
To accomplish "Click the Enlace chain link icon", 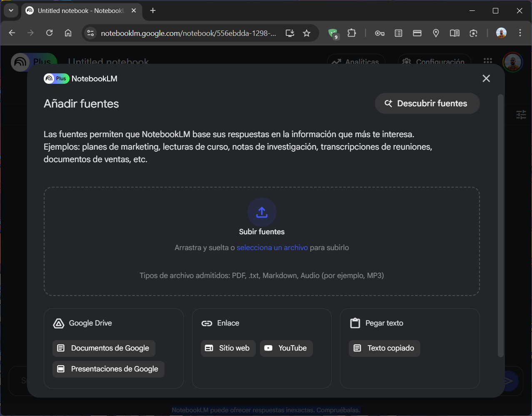I will click(207, 323).
